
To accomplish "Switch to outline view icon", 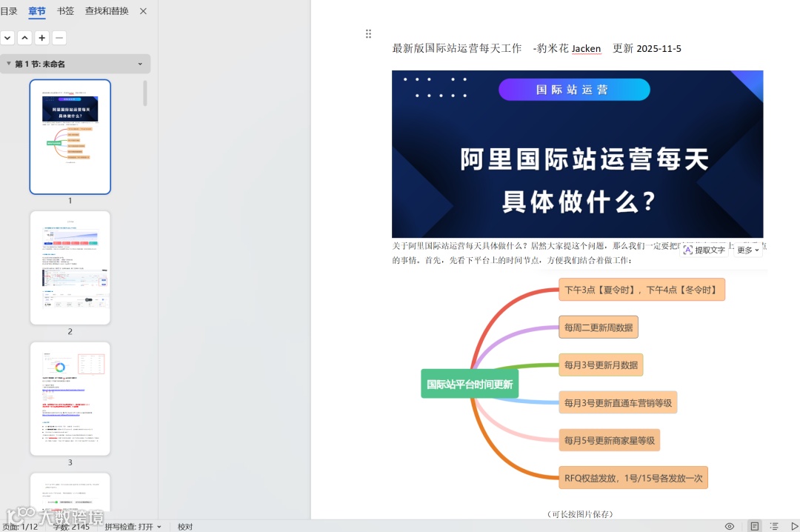I will 774,526.
